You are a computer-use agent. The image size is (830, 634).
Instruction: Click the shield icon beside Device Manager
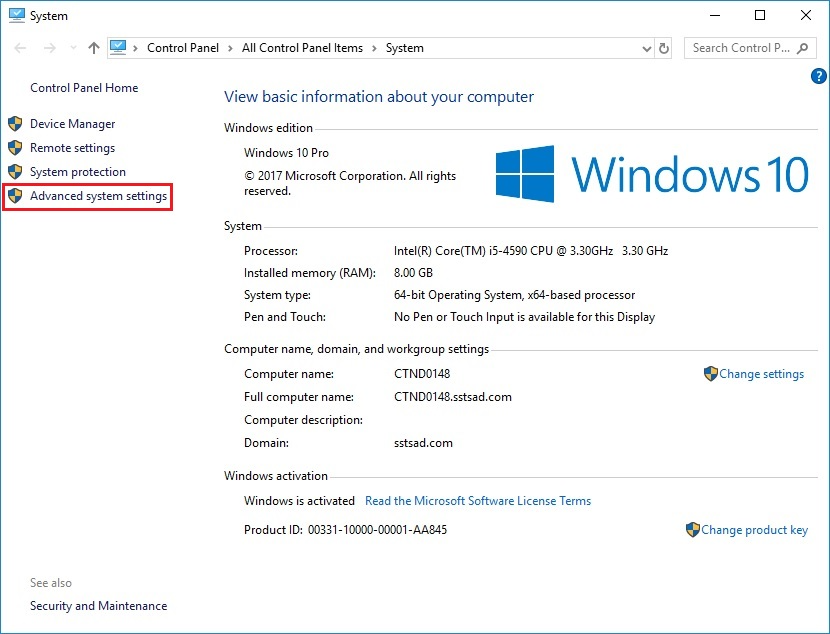coord(15,124)
